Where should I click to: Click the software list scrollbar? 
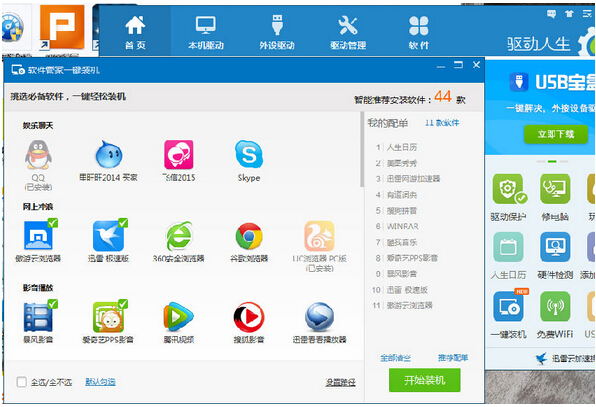click(362, 149)
